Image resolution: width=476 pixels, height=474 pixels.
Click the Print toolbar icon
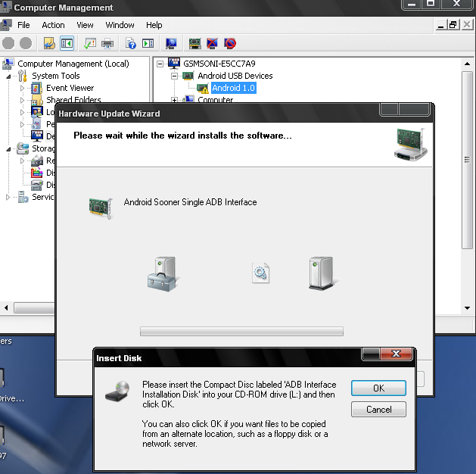[107, 43]
